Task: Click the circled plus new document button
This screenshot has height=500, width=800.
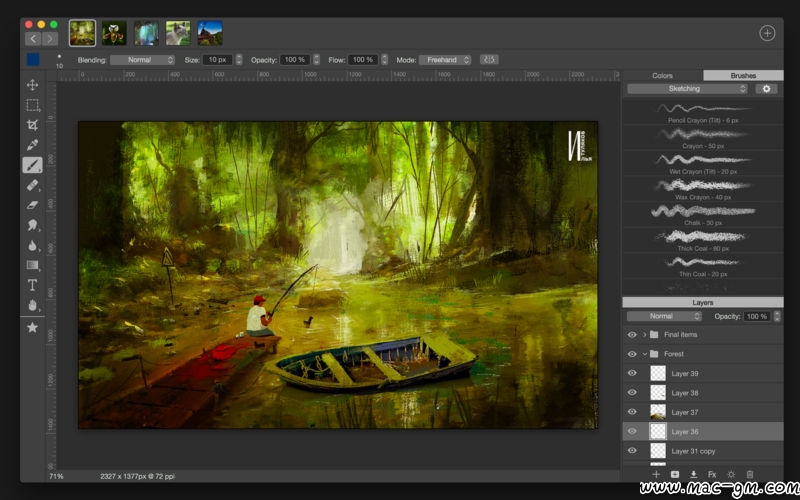Action: [767, 33]
